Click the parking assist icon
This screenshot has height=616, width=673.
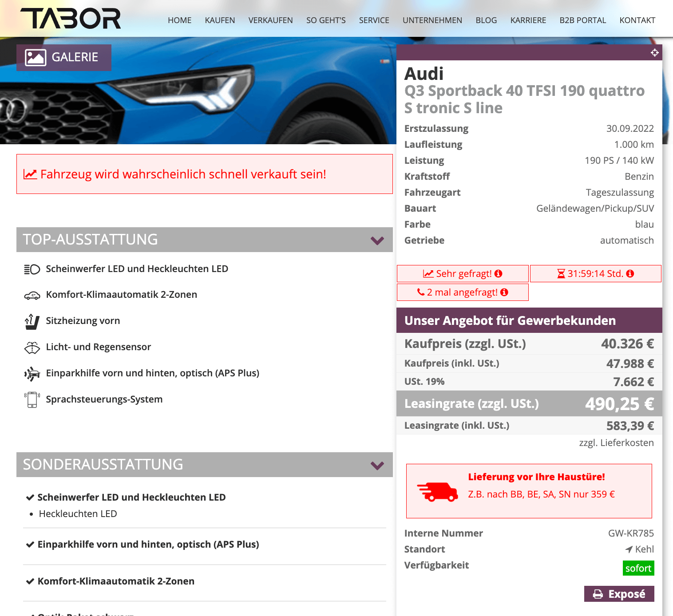tap(32, 374)
